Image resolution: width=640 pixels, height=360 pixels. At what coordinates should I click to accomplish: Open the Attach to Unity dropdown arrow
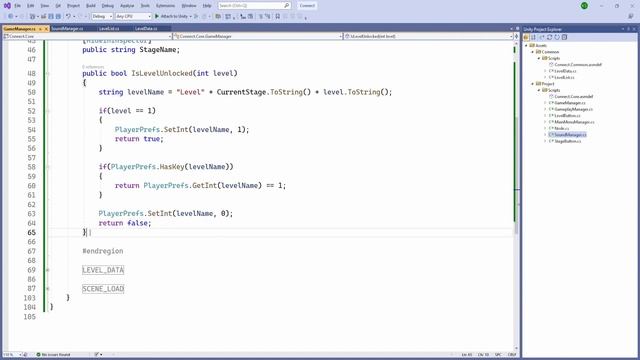tap(191, 16)
